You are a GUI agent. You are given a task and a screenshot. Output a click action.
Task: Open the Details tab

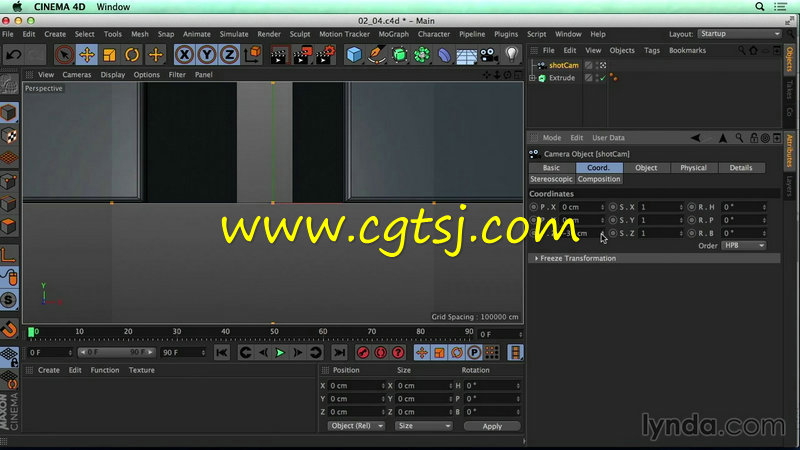[741, 168]
